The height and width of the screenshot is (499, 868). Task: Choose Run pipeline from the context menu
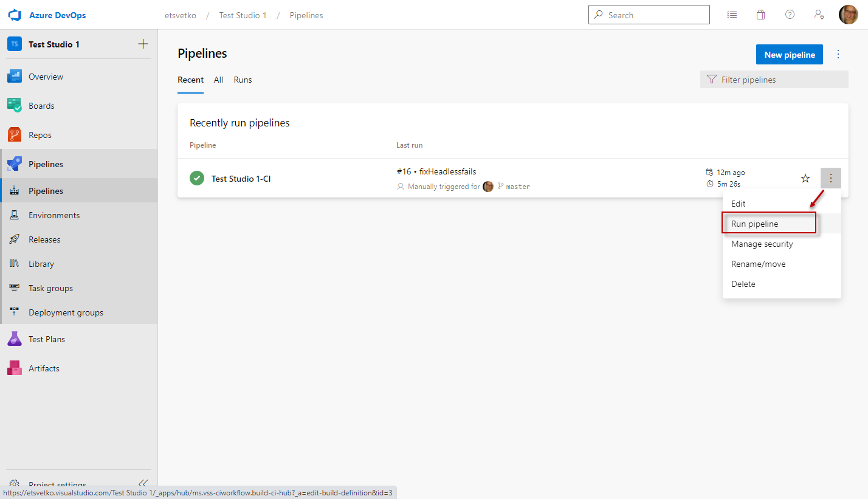point(782,224)
